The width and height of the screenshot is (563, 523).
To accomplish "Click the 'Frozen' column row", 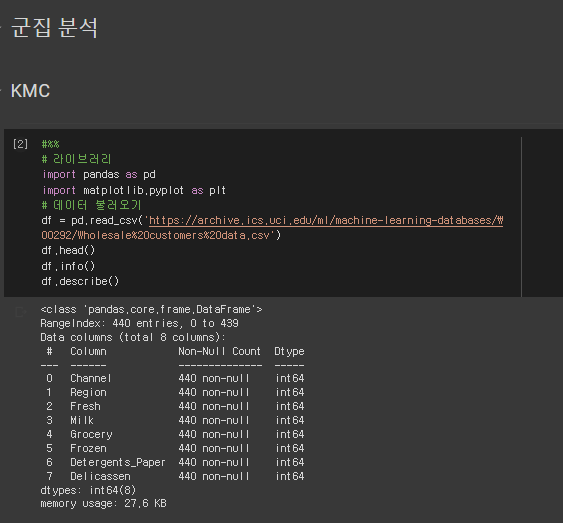I will coord(175,448).
